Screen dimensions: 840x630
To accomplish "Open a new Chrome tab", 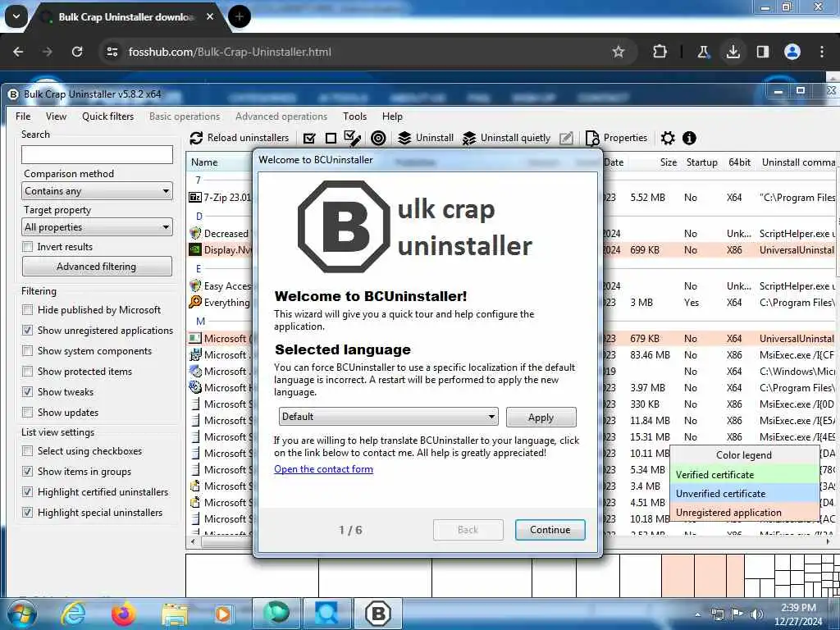I will point(239,16).
